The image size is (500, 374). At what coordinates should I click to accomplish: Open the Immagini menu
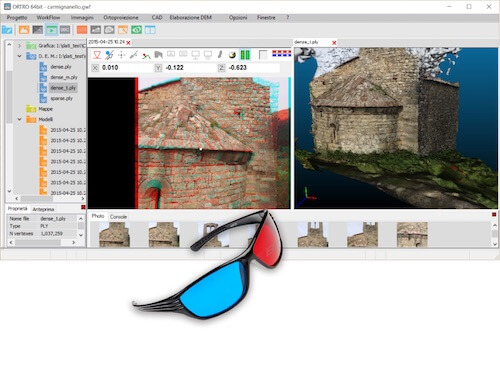[x=82, y=18]
